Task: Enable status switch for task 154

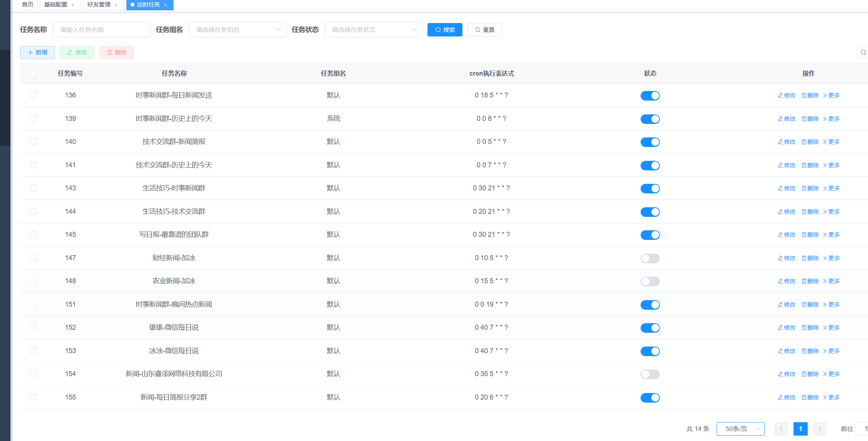Action: [x=650, y=374]
